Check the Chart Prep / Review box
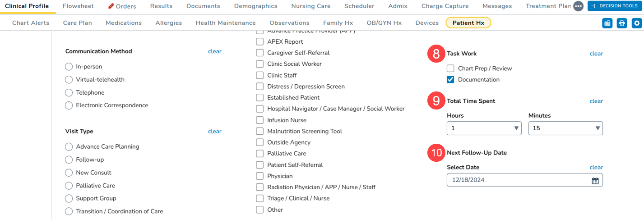Screen dimensions: 644x219 [450, 68]
